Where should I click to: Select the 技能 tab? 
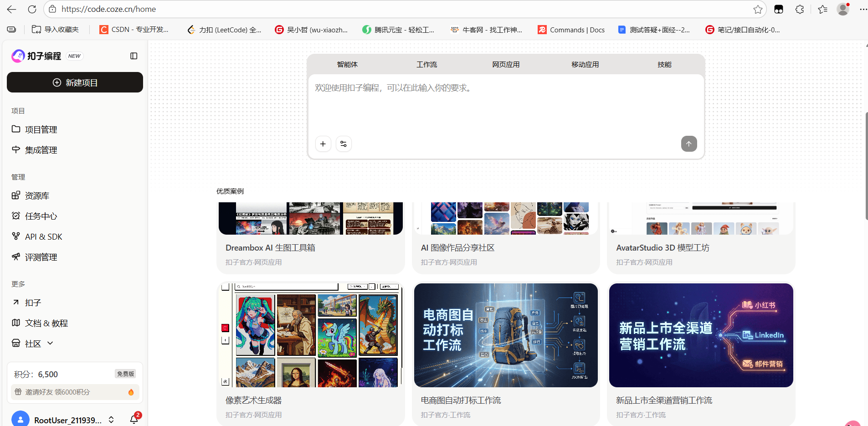pyautogui.click(x=664, y=65)
